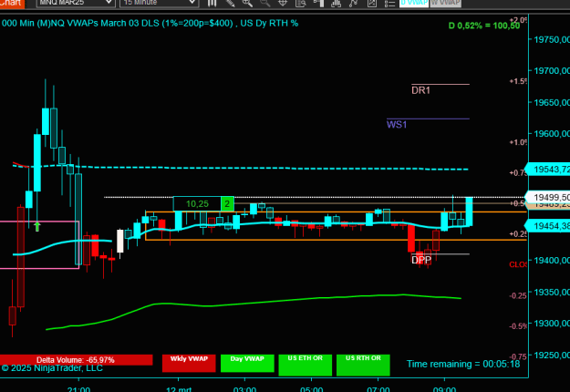This screenshot has width=570, height=392.
Task: Click the 19700,00 price axis label
Action: (x=552, y=71)
